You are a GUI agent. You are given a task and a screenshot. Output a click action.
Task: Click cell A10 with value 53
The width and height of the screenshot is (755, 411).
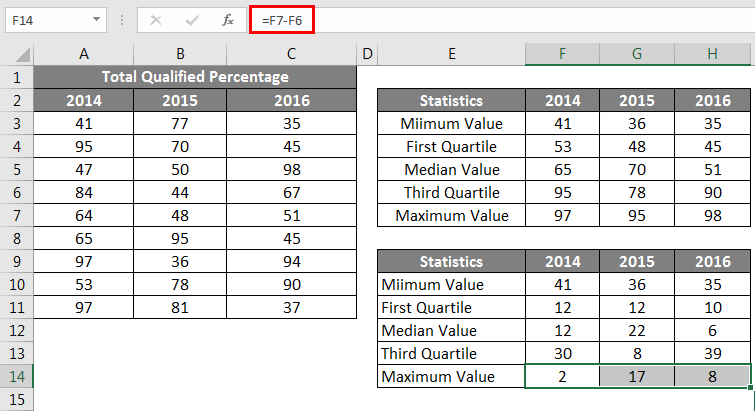(x=83, y=284)
